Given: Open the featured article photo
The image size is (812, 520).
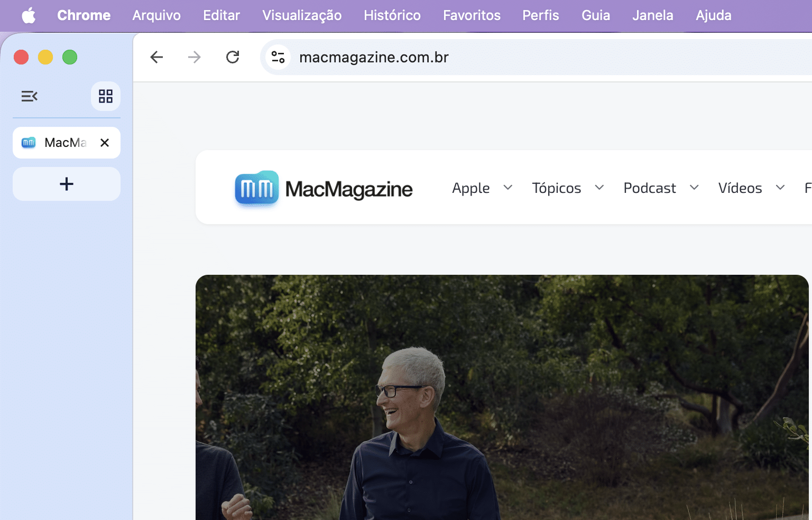Looking at the screenshot, I should (x=502, y=397).
